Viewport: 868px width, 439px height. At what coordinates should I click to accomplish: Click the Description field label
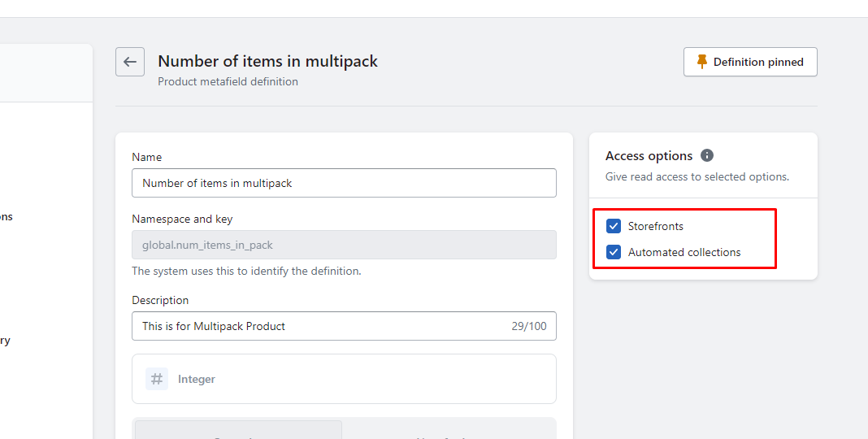point(160,300)
